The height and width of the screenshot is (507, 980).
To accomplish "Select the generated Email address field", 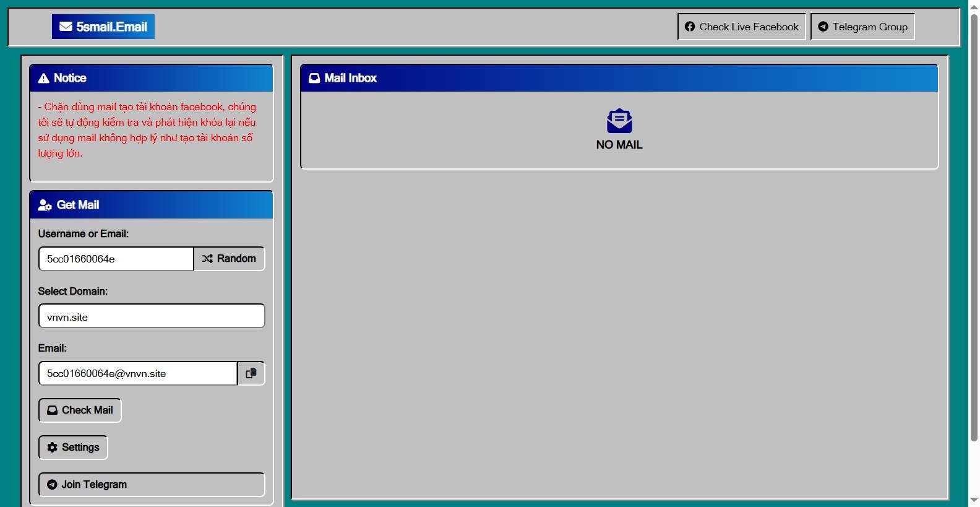I will tap(138, 373).
